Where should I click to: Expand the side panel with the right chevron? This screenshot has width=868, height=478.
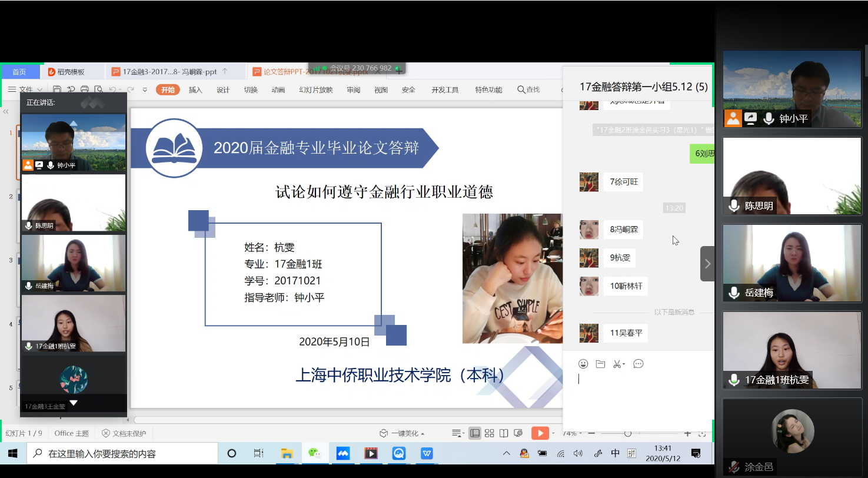tap(707, 264)
